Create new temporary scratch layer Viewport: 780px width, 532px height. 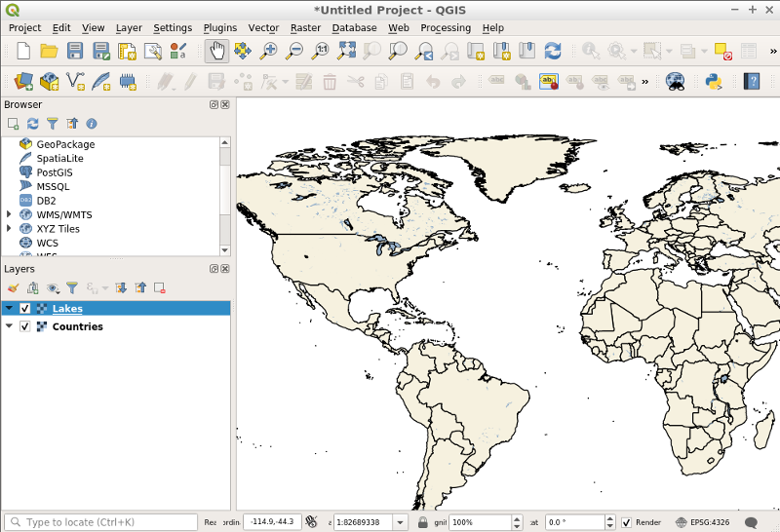point(128,81)
